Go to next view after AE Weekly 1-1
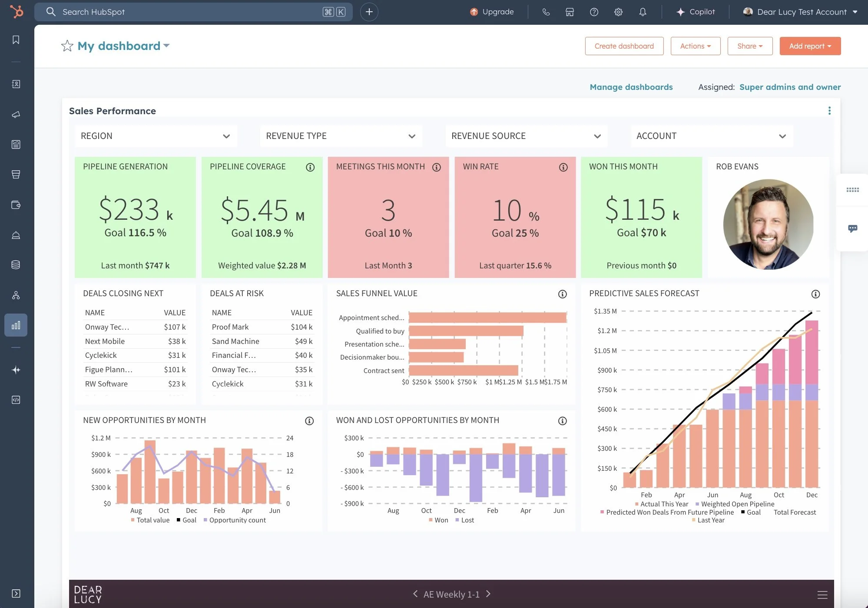The height and width of the screenshot is (608, 868). 488,594
